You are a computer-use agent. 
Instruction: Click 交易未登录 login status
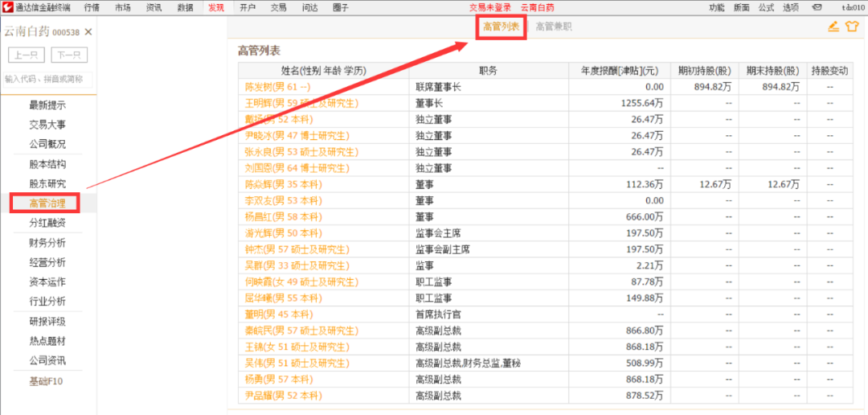pos(490,8)
